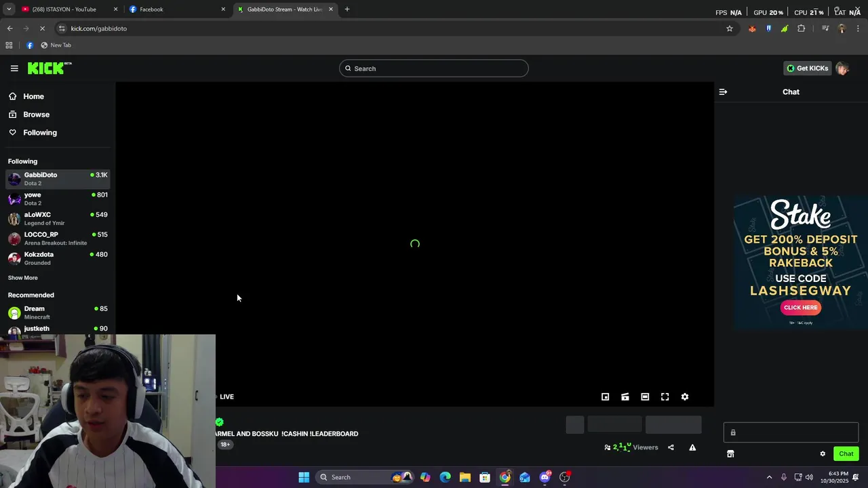The height and width of the screenshot is (488, 868).
Task: Click the locked chat message input
Action: (x=791, y=432)
